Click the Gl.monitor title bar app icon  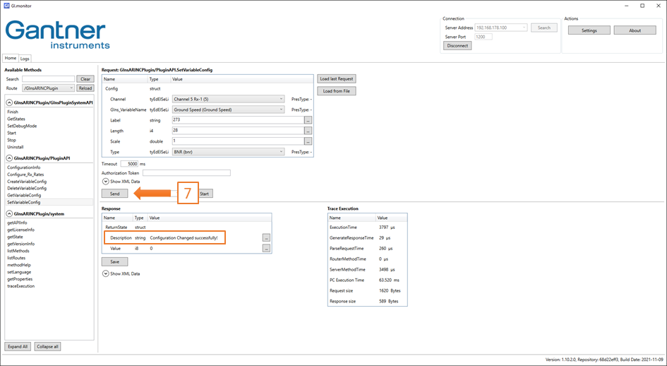point(6,6)
